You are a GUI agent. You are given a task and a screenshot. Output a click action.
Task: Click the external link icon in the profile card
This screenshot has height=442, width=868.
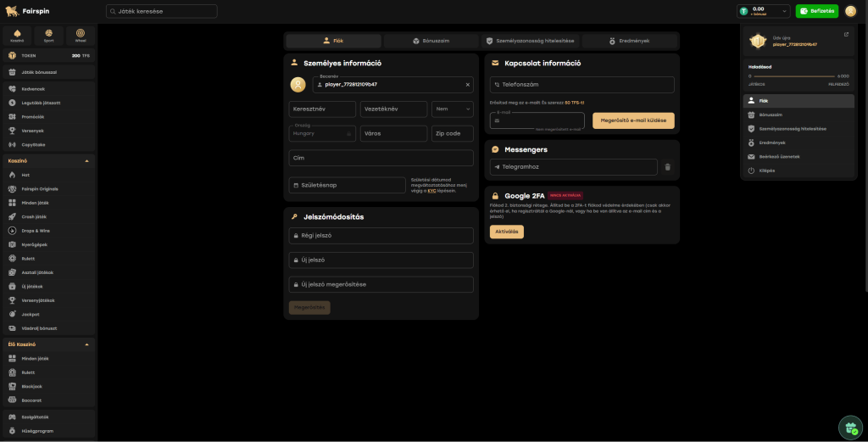[x=845, y=35]
